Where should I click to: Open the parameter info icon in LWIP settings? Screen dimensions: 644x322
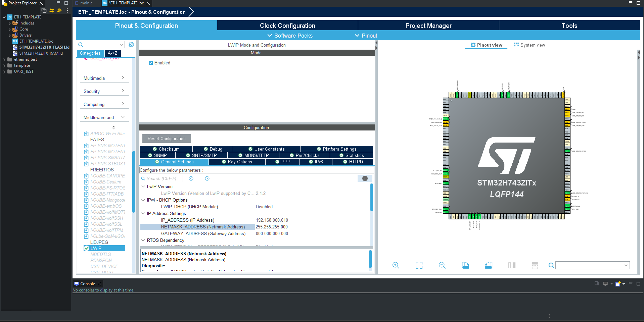point(365,178)
